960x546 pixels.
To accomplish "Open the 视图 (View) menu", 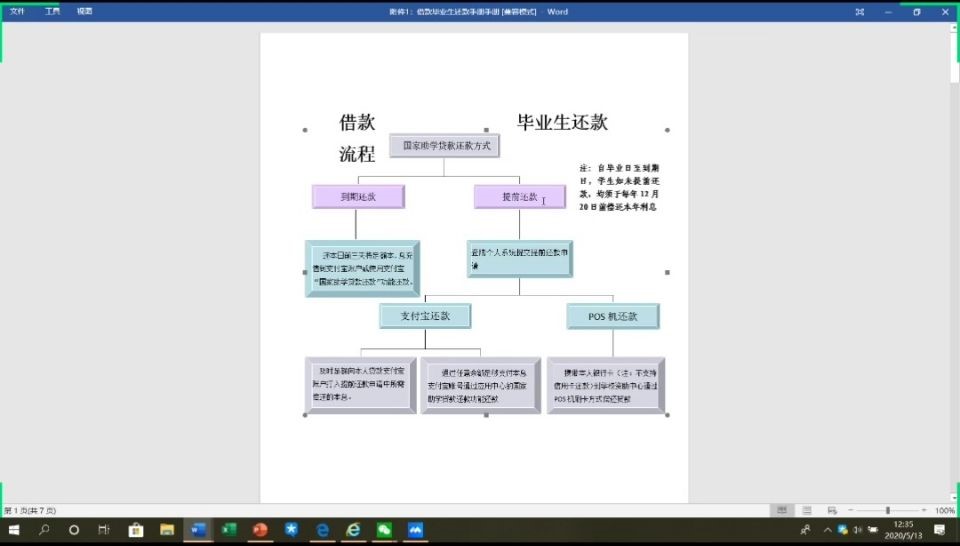I will point(85,11).
